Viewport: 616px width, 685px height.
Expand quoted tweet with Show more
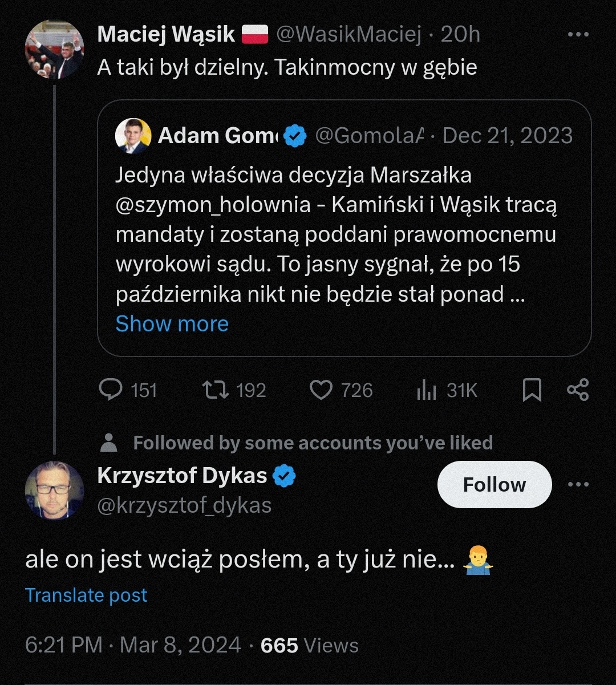coord(172,324)
